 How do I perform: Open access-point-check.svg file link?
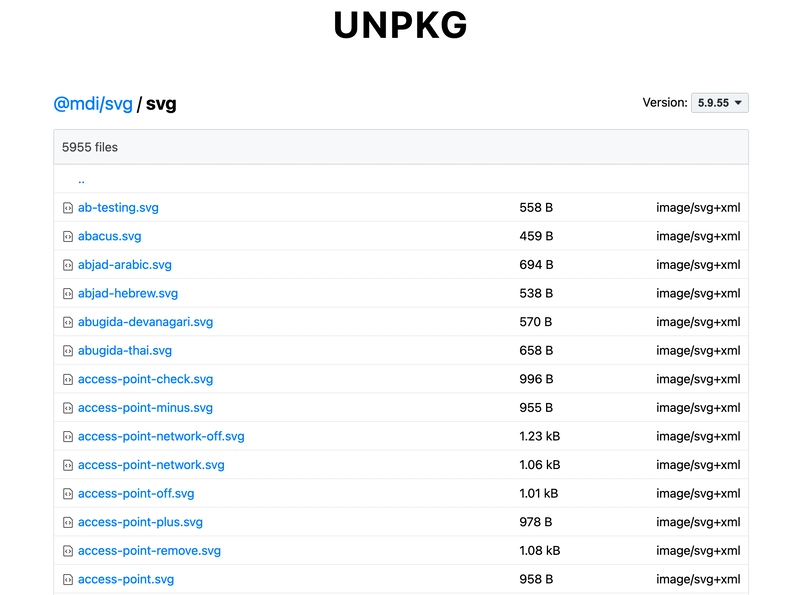[145, 379]
